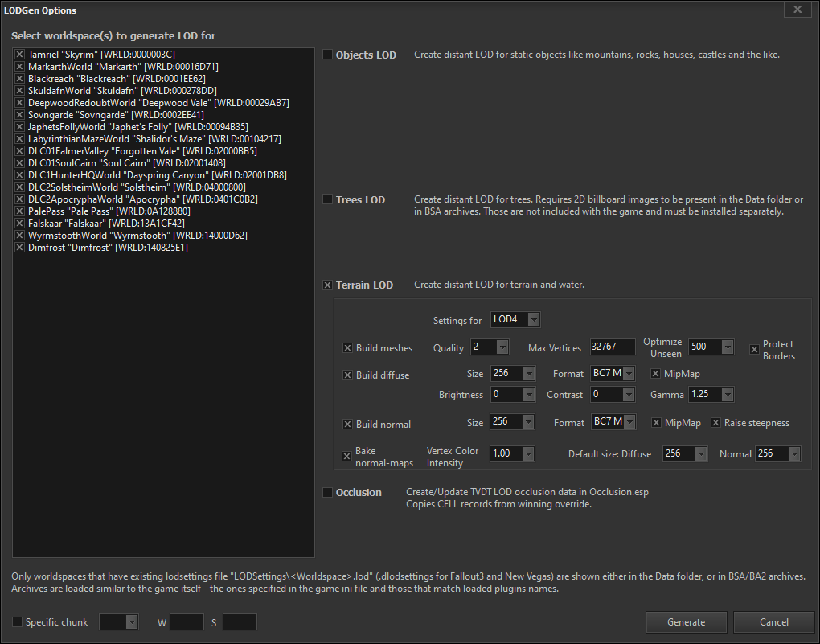Toggle MipMap checkbox in Build normal row
Viewport: 820px width, 644px height.
[656, 423]
